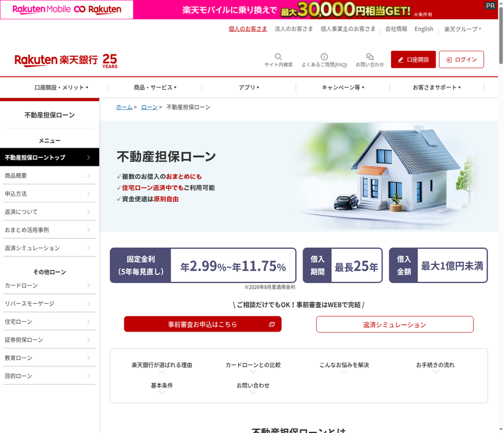The height and width of the screenshot is (433, 504).
Task: Select 不動産担保ローントップ in sidebar
Action: coord(50,157)
